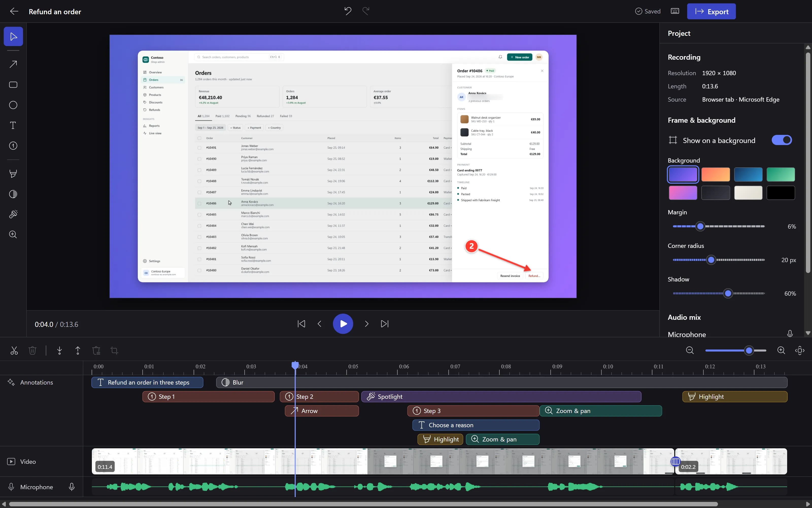Move item up a layer
Image resolution: width=812 pixels, height=508 pixels.
(78, 351)
